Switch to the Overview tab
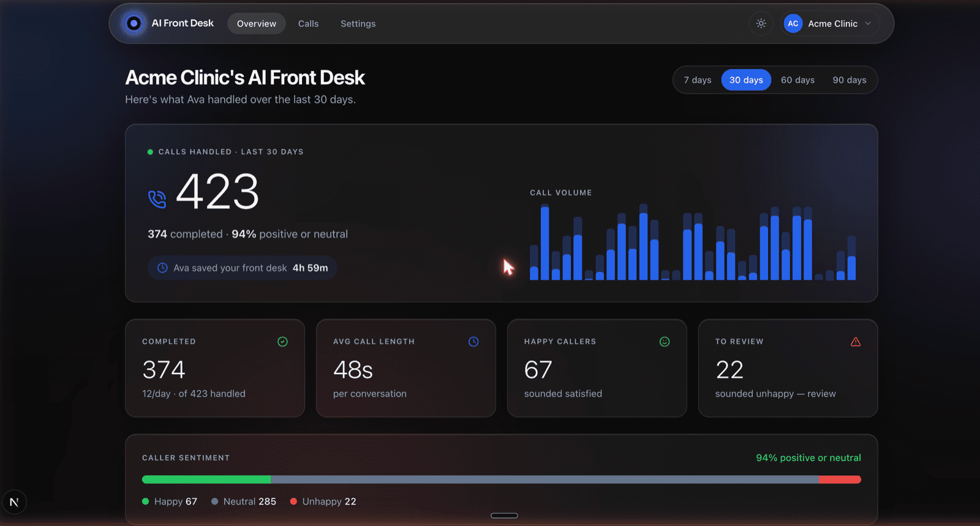The height and width of the screenshot is (526, 980). pyautogui.click(x=257, y=23)
